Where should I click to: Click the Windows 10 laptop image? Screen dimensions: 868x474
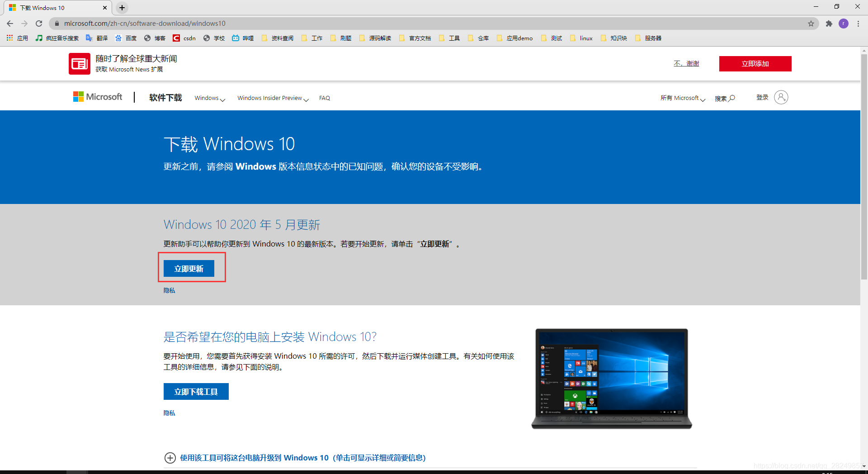[x=612, y=379]
